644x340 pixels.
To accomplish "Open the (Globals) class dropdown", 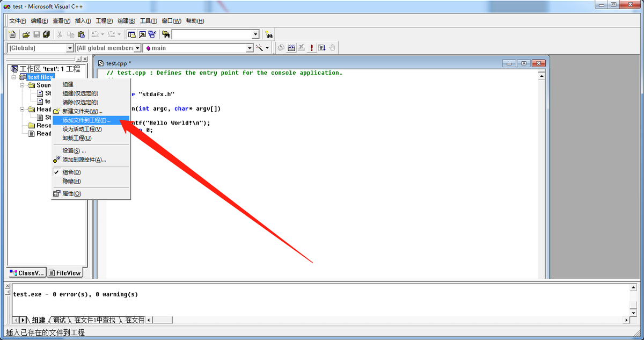I will 70,48.
